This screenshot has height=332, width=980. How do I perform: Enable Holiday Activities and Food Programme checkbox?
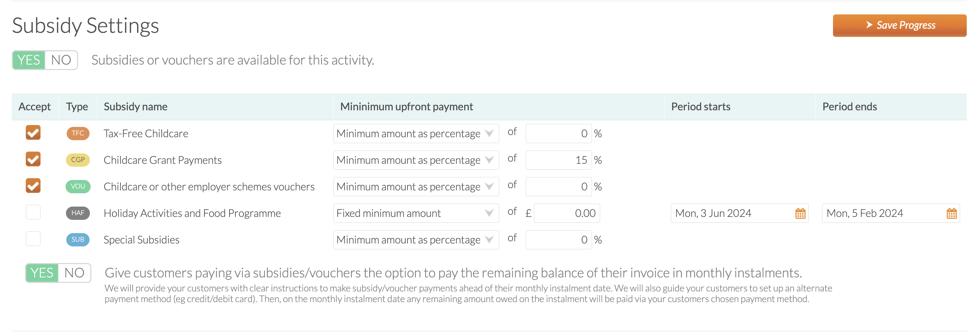33,212
